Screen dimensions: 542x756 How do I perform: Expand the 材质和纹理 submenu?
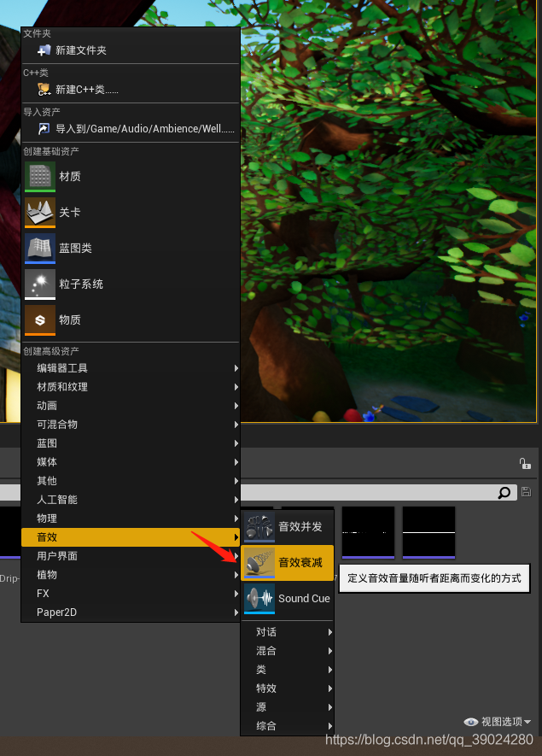point(130,387)
